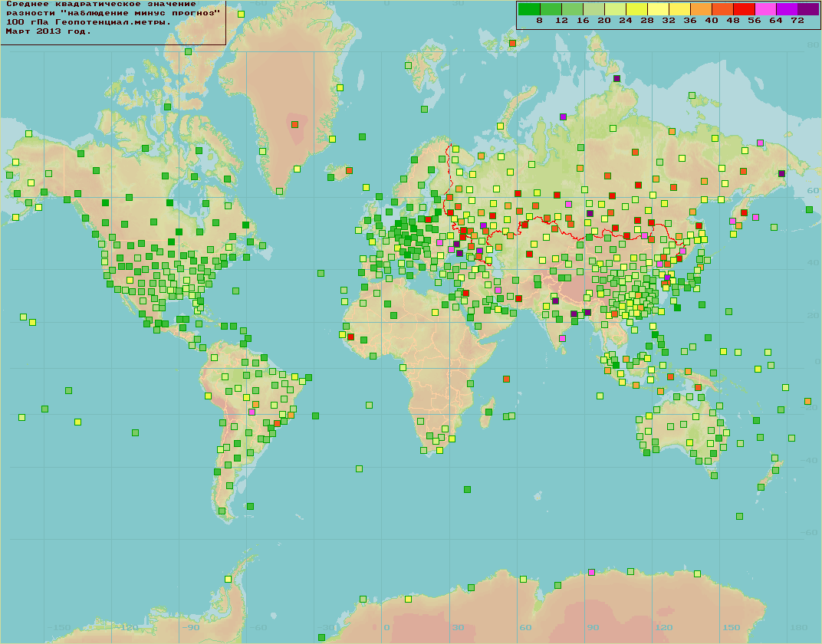Select the dark orange 40–48 legend swatch
The image size is (822, 644).
coord(722,9)
